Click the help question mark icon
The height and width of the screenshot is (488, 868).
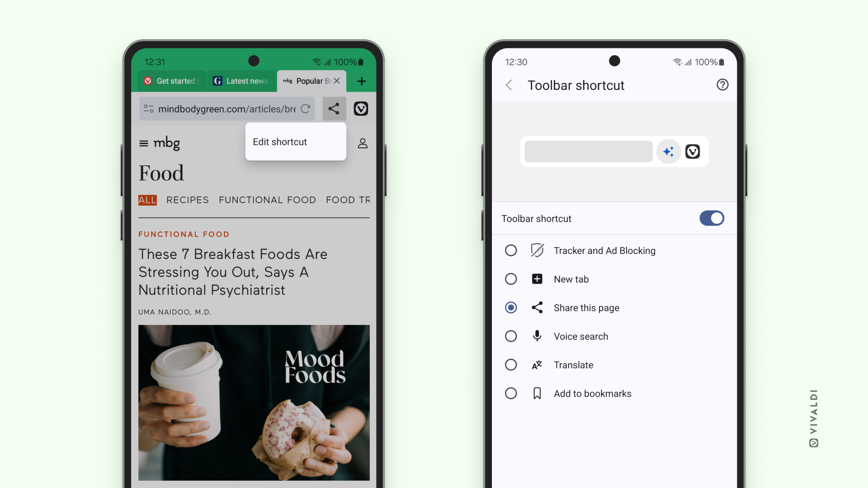tap(722, 84)
